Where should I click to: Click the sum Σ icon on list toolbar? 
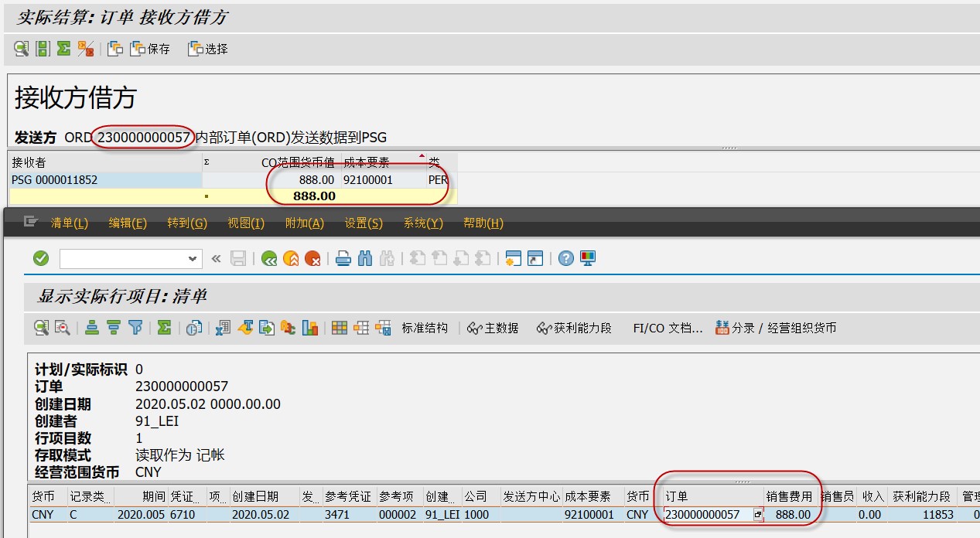[x=164, y=327]
